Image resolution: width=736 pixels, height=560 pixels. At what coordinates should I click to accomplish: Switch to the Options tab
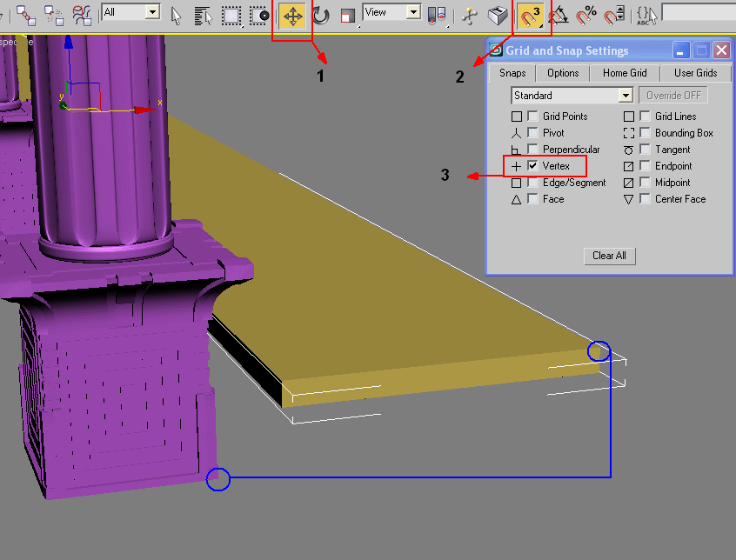click(x=563, y=73)
